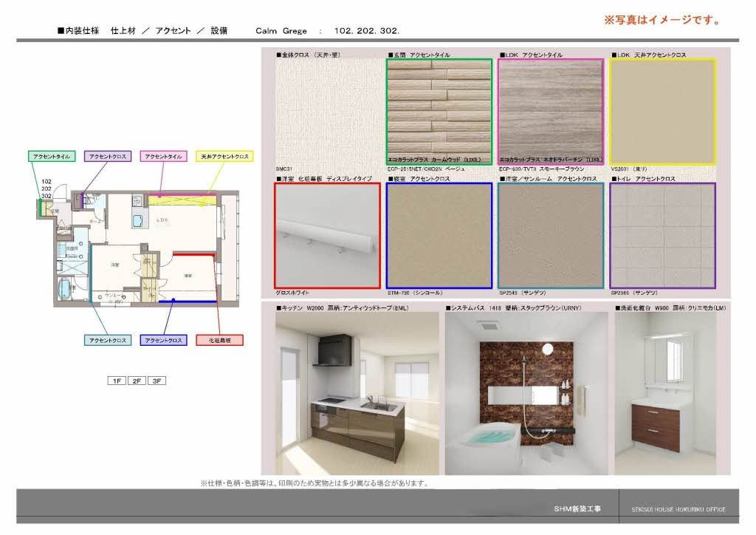This screenshot has height=535, width=756.
Task: Click the blue アクセントクロス label below plan
Action: coord(163,340)
